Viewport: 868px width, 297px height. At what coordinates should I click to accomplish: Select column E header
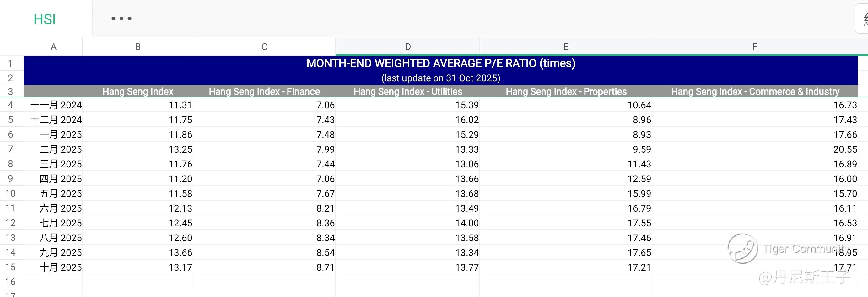tap(566, 47)
